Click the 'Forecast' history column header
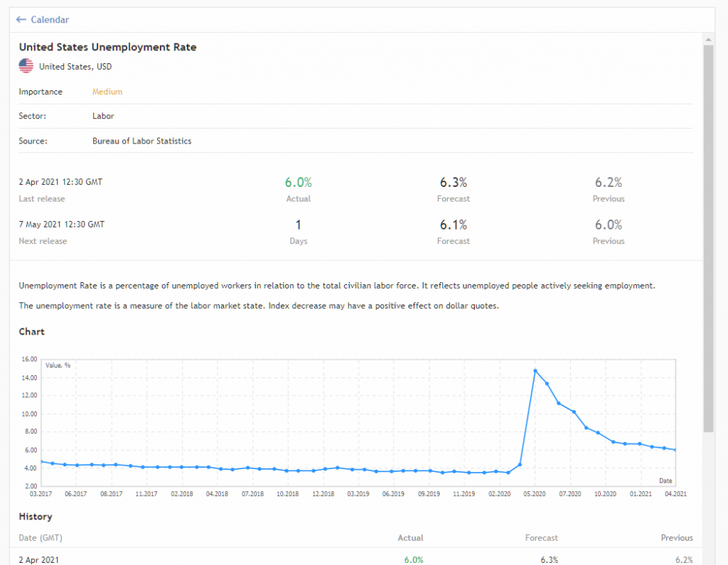The image size is (728, 565). point(541,537)
